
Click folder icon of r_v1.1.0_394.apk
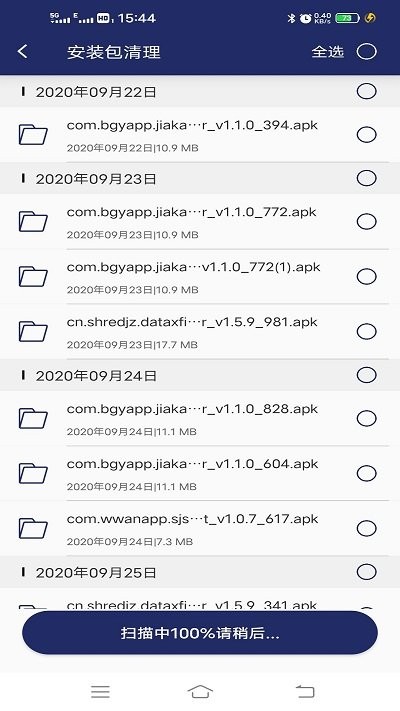pos(33,135)
